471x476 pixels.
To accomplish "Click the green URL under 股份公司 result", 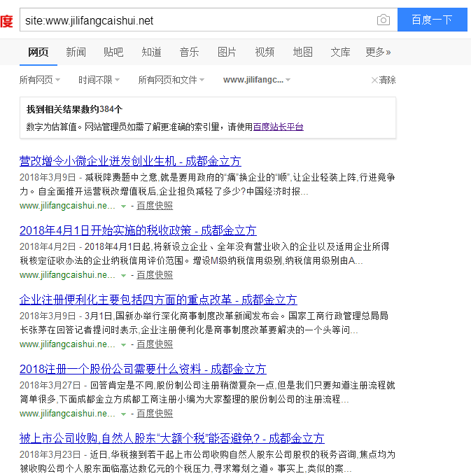I will (67, 413).
